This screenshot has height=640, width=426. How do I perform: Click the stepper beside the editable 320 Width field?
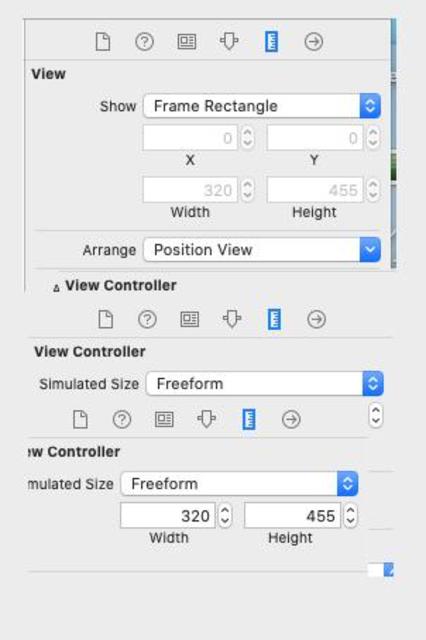[x=225, y=516]
